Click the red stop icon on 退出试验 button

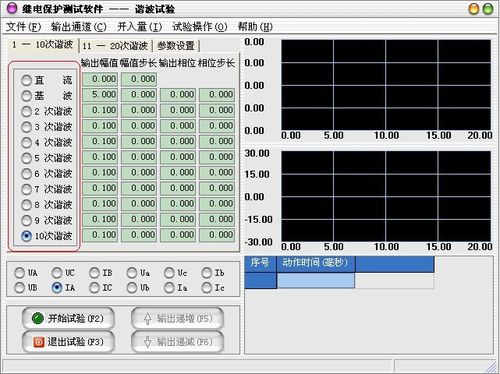point(38,342)
